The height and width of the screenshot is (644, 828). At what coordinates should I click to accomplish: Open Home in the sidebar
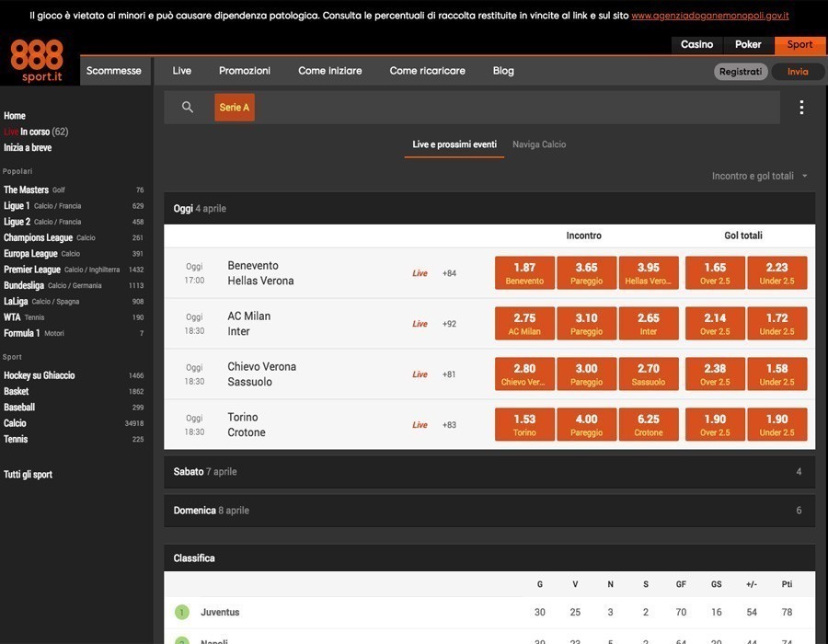point(15,116)
